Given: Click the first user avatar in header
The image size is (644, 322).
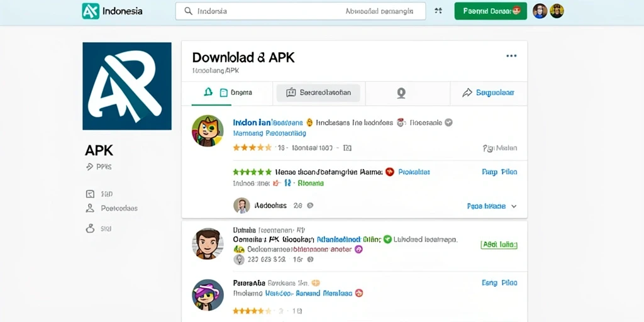Looking at the screenshot, I should (x=540, y=11).
